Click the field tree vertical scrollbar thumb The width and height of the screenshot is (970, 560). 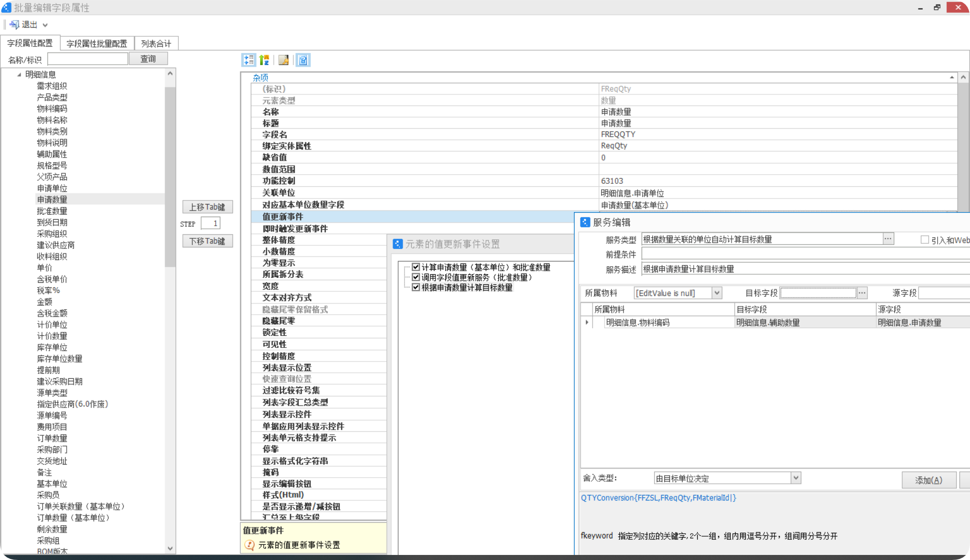tap(170, 177)
